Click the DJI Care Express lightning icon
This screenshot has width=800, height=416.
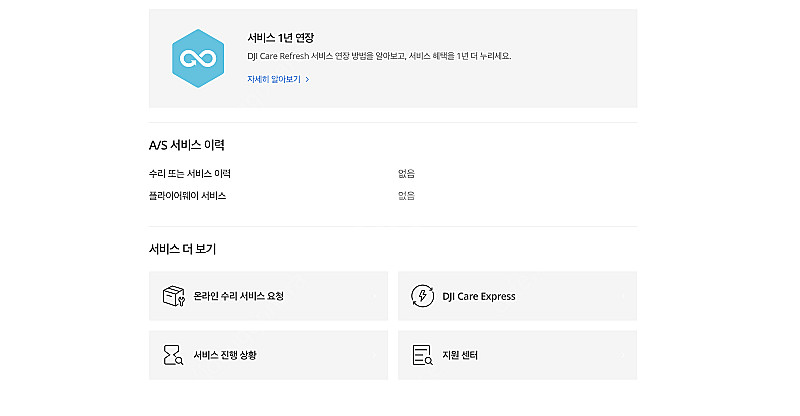422,296
